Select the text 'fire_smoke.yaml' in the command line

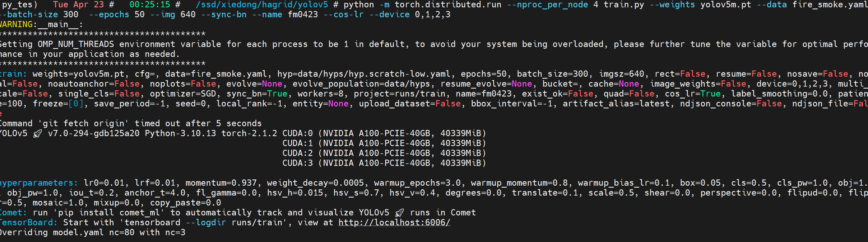829,5
